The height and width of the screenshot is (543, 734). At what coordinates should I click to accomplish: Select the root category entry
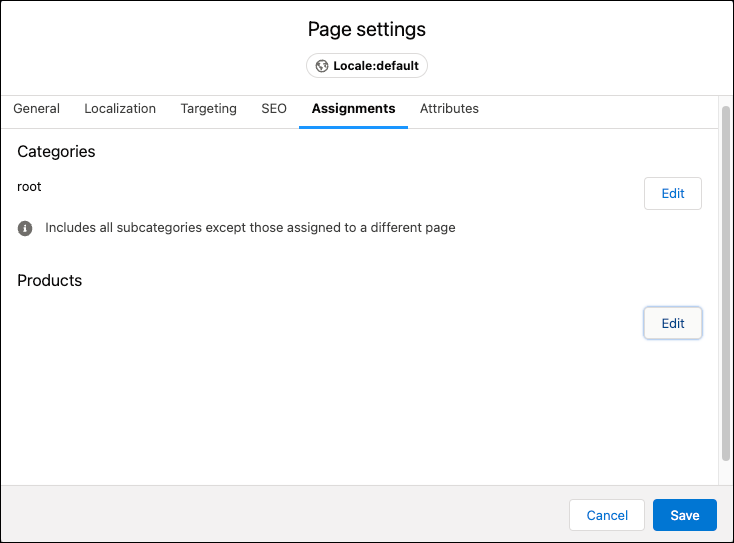pos(30,187)
